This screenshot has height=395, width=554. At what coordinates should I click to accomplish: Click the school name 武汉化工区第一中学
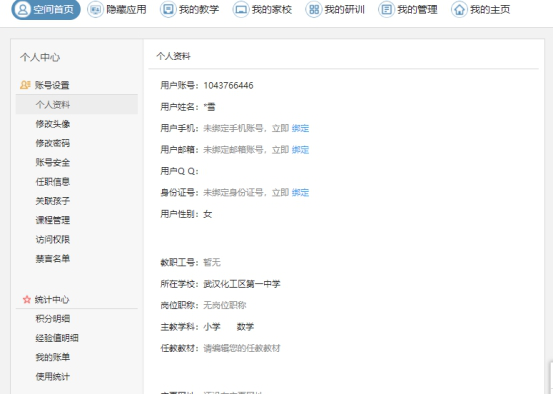[242, 284]
